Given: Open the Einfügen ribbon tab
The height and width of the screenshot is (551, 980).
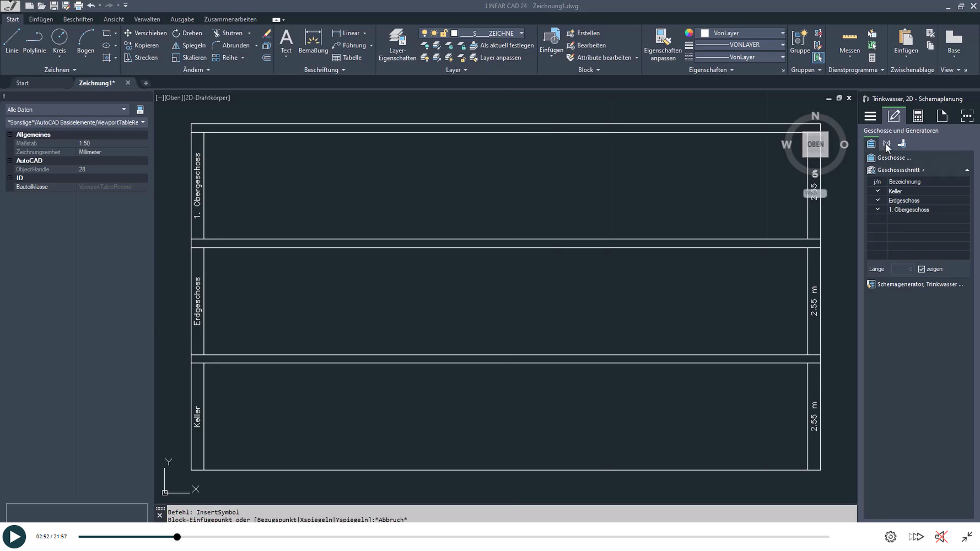Looking at the screenshot, I should [x=41, y=19].
